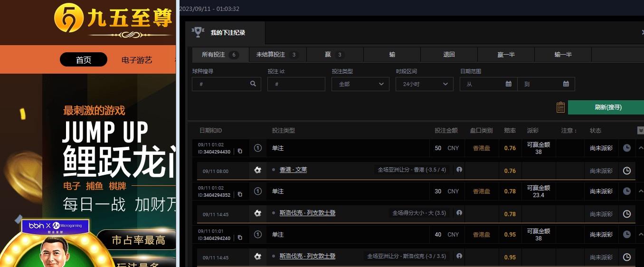Open info icon next to 斯洛伐克 (-3 / 3.5)
This screenshot has height=267, width=644.
459,256
